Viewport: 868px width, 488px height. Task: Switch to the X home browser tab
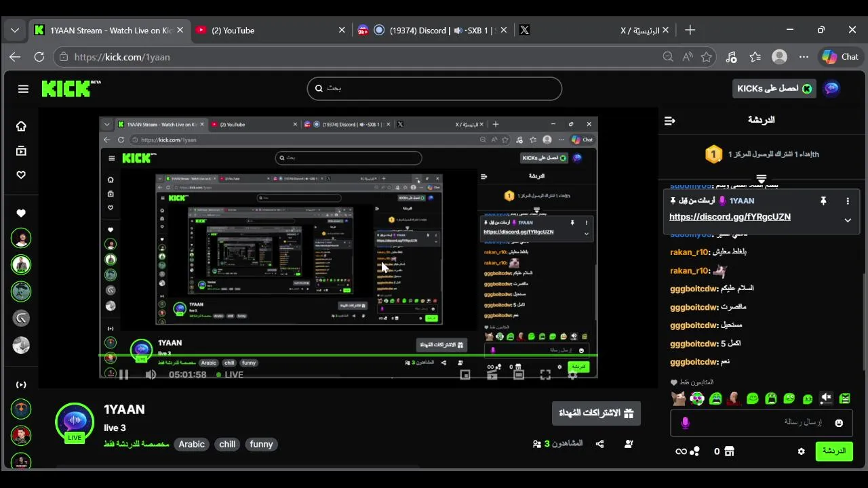593,30
